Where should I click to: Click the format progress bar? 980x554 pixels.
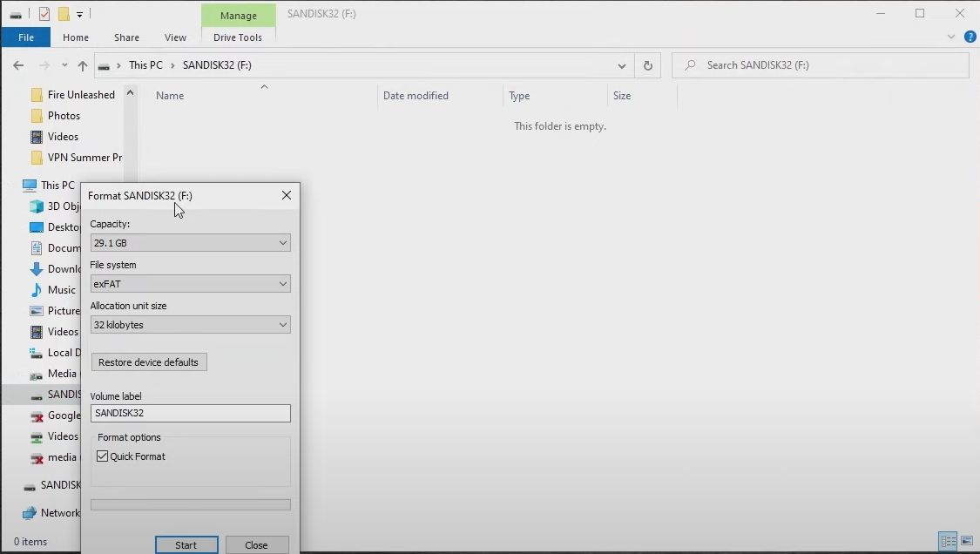pos(190,503)
